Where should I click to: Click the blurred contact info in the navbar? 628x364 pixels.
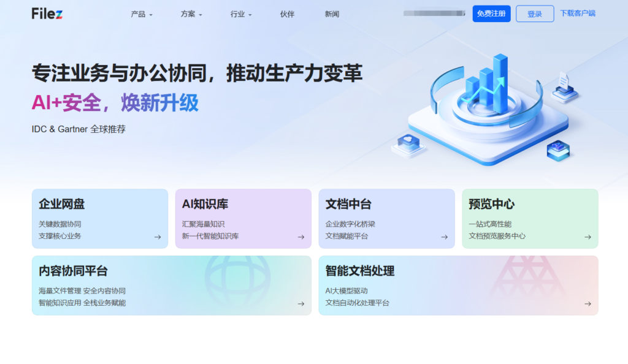[433, 13]
